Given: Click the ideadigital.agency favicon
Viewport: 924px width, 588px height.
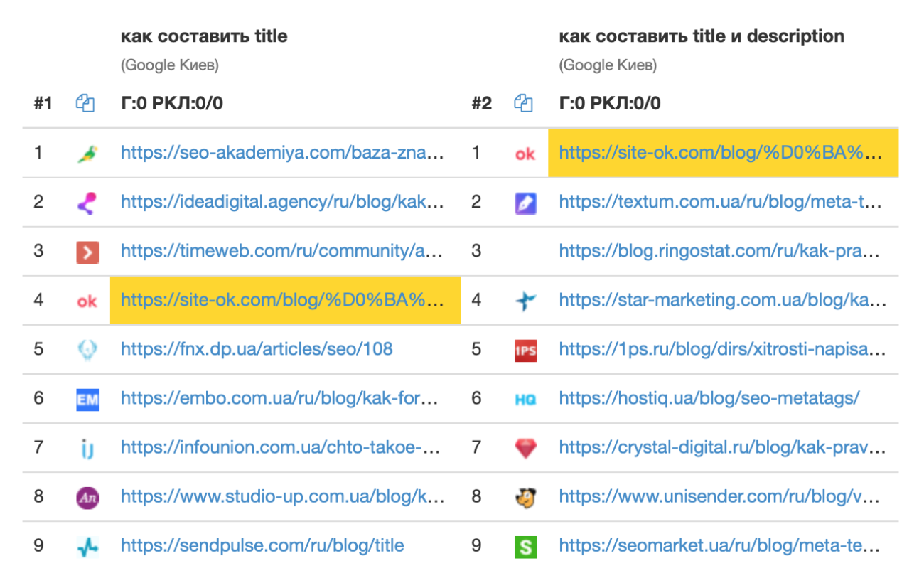Looking at the screenshot, I should coord(87,203).
